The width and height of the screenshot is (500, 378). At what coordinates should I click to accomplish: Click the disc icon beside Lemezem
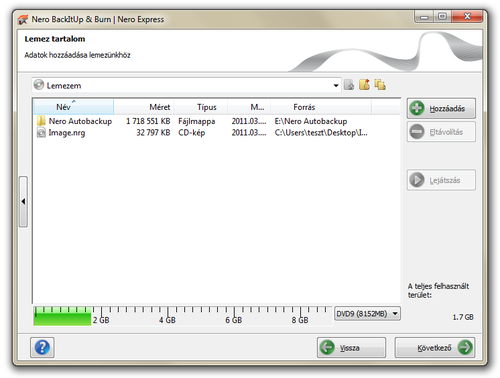[x=39, y=85]
